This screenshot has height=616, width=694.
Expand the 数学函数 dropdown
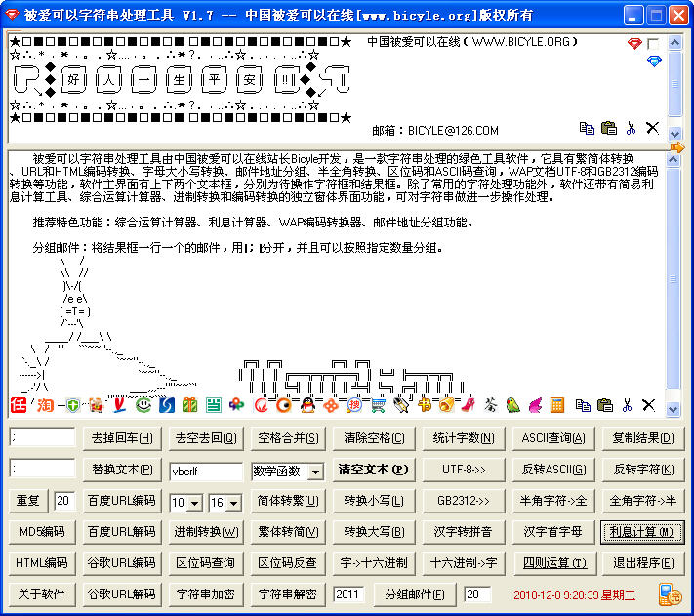[x=315, y=472]
